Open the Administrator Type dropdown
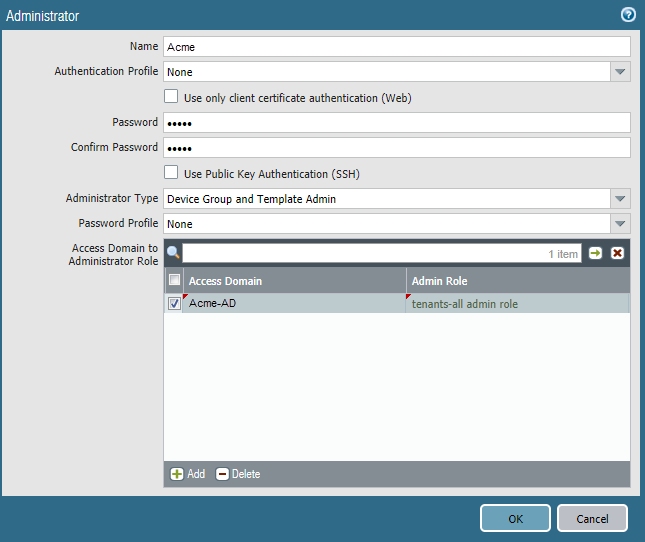The height and width of the screenshot is (542, 645). click(x=620, y=199)
